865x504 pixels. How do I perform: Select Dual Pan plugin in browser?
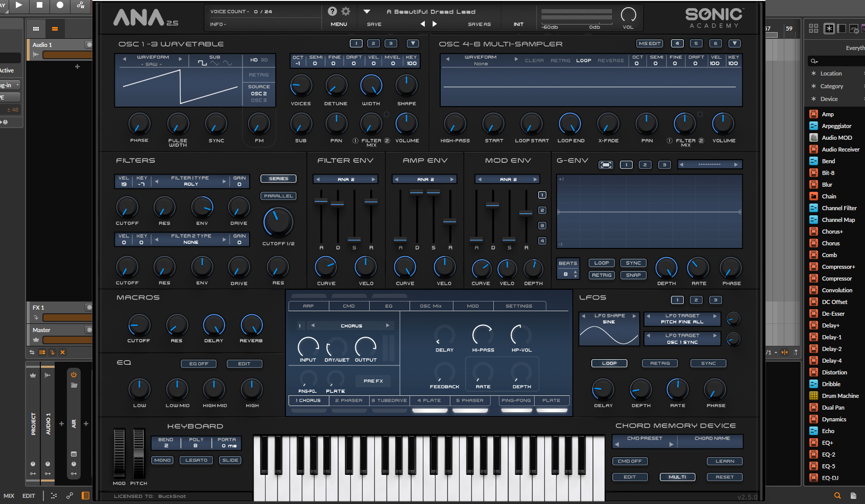(833, 408)
